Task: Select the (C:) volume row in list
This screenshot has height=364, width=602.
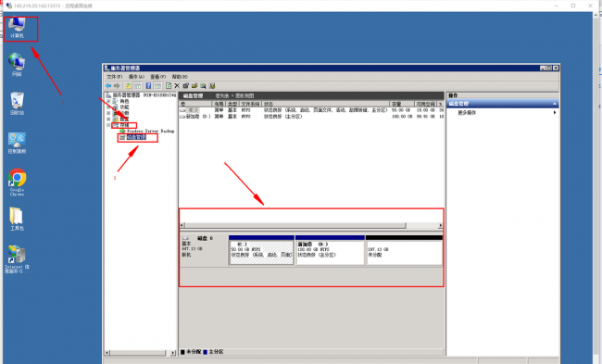Action: coord(311,110)
